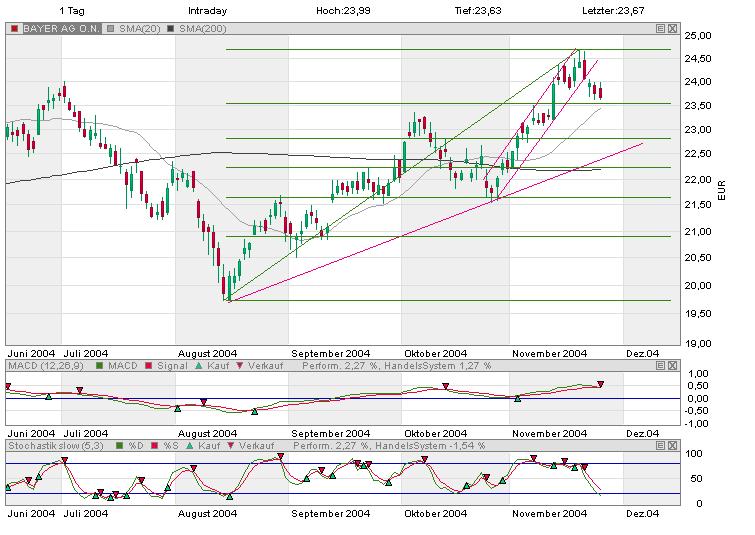Click the red %S legend swatch
The image size is (755, 535).
pyautogui.click(x=155, y=446)
